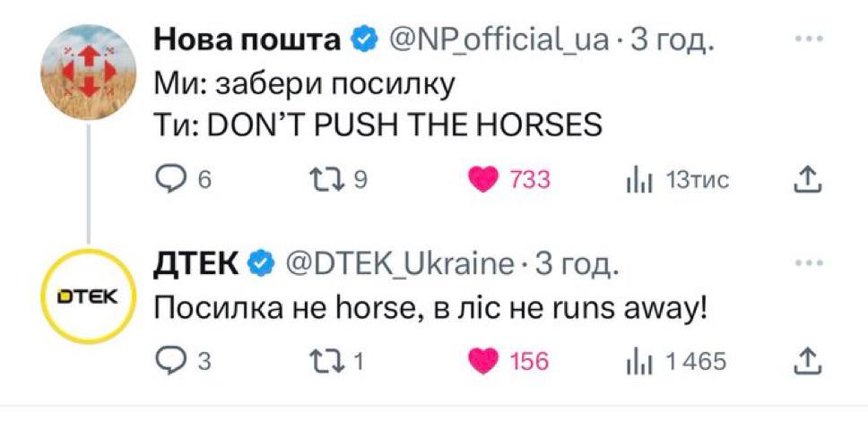Reply to the ДТЕК tweet
The width and height of the screenshot is (868, 421).
[170, 361]
